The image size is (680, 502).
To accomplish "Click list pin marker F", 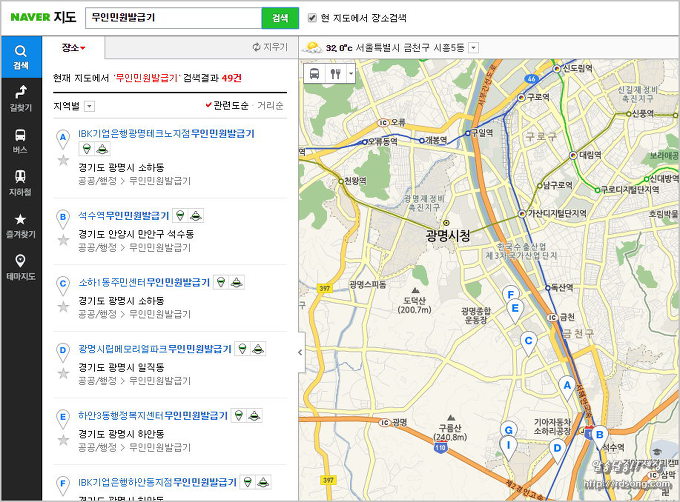I will point(63,486).
